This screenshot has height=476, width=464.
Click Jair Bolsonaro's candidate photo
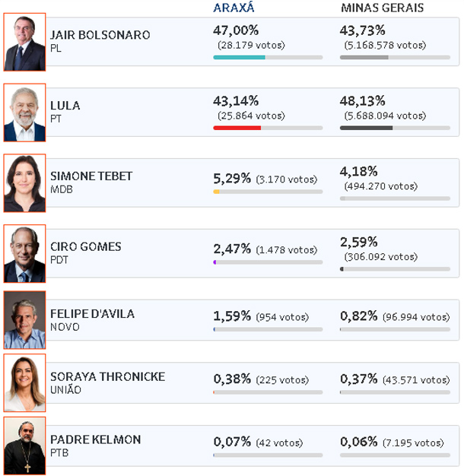[24, 42]
